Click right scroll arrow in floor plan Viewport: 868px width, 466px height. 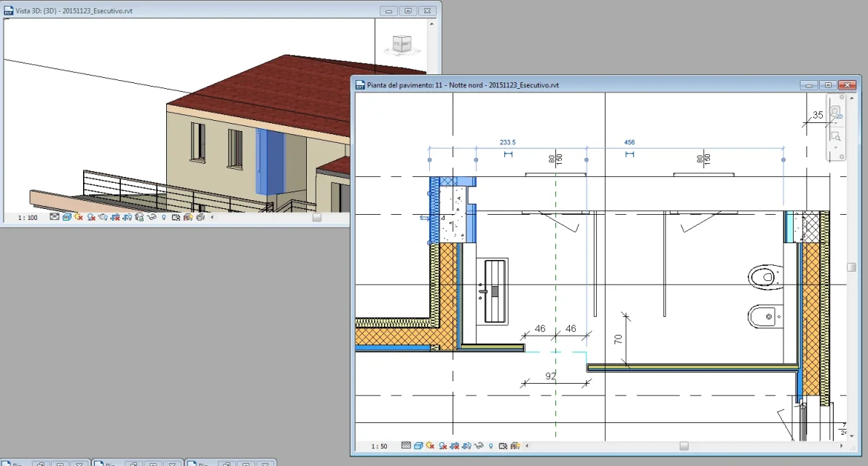click(x=842, y=446)
